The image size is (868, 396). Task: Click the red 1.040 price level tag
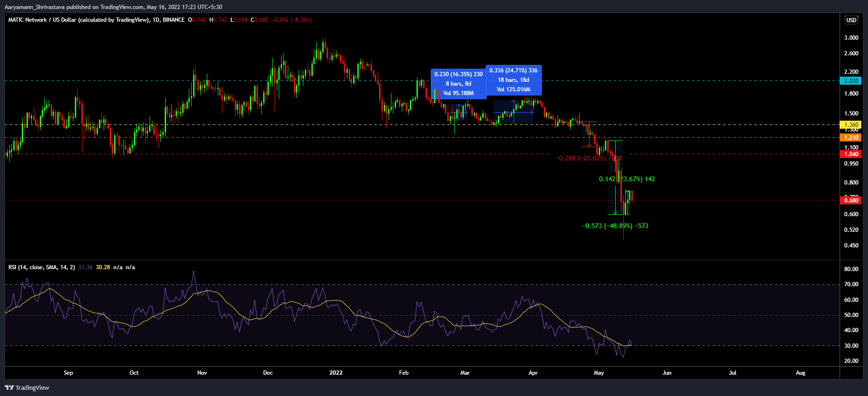pos(851,154)
